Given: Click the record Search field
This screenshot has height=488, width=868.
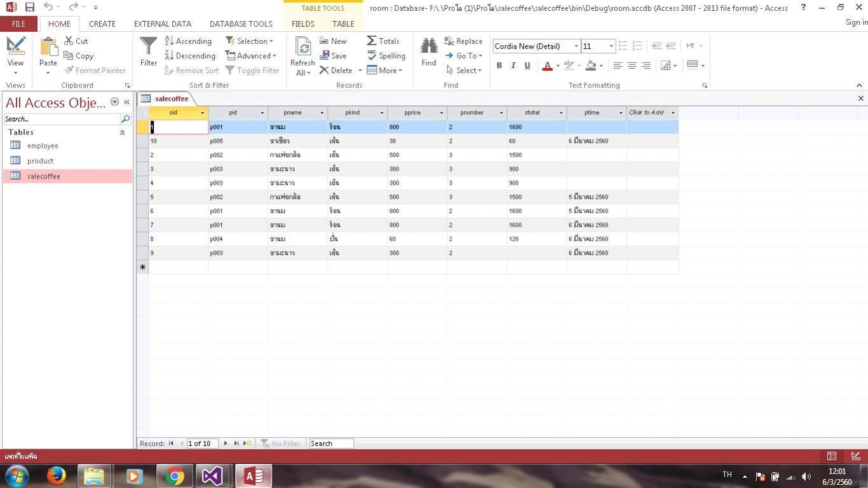Looking at the screenshot, I should coord(331,444).
